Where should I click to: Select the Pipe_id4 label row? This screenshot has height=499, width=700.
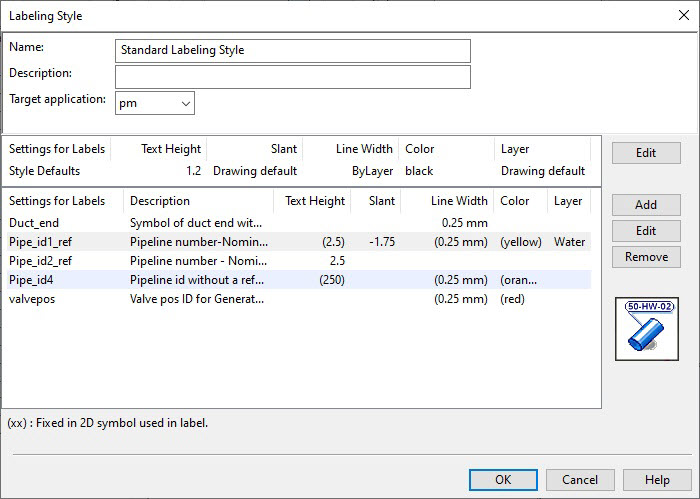click(299, 280)
